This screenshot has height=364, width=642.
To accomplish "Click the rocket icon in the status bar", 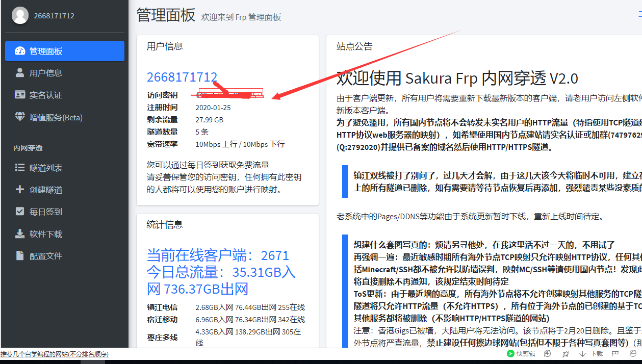I will 566,353.
